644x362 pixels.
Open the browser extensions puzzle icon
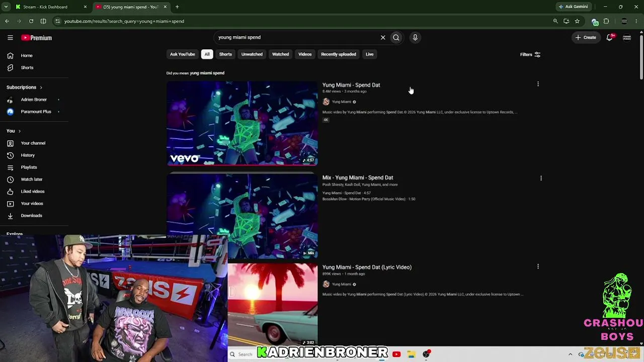(x=606, y=21)
